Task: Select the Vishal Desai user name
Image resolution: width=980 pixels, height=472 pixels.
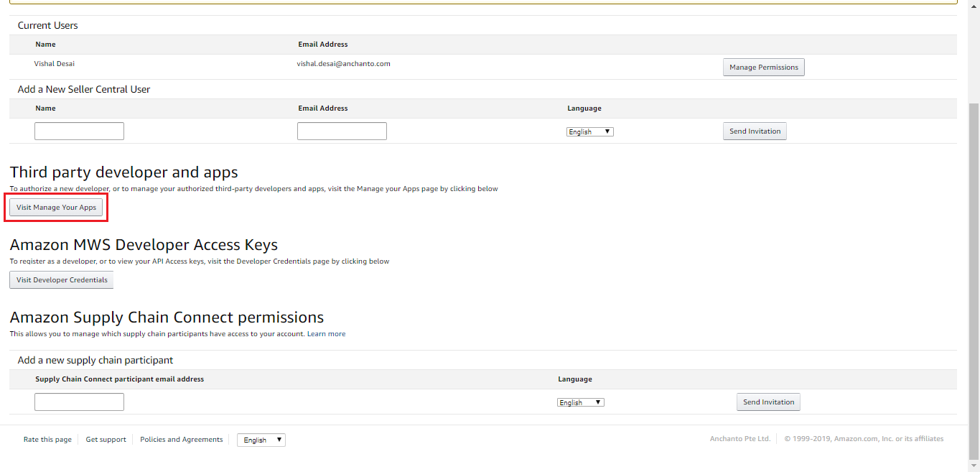Action: (x=55, y=64)
